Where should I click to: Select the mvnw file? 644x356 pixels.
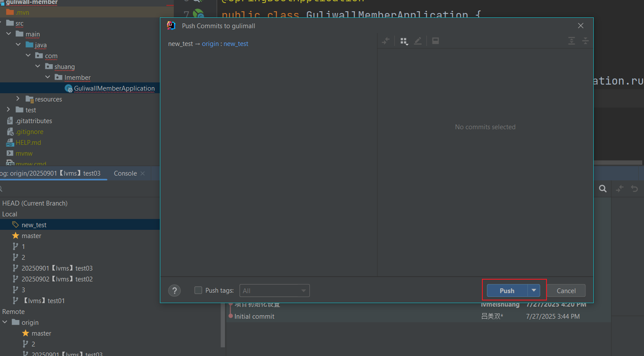point(24,154)
